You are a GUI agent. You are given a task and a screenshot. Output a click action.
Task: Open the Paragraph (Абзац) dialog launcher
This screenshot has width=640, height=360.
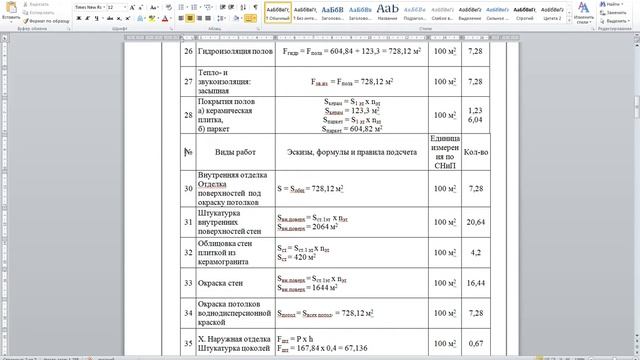[258, 29]
